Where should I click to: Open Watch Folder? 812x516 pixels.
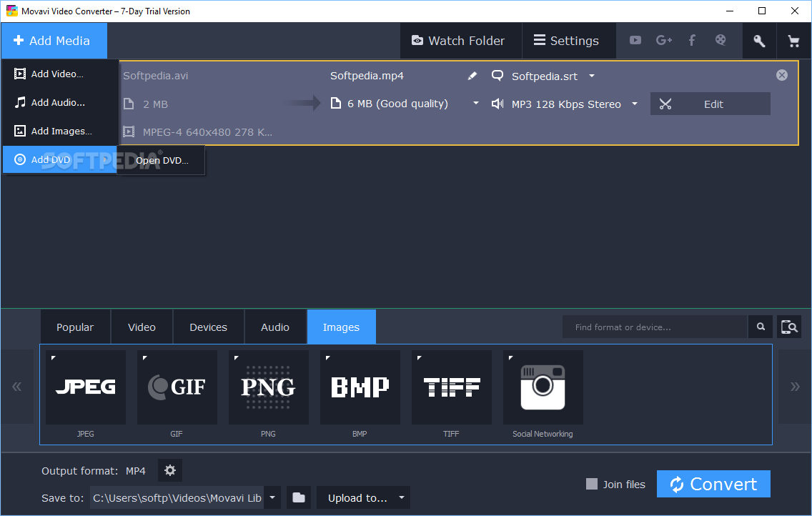(460, 40)
